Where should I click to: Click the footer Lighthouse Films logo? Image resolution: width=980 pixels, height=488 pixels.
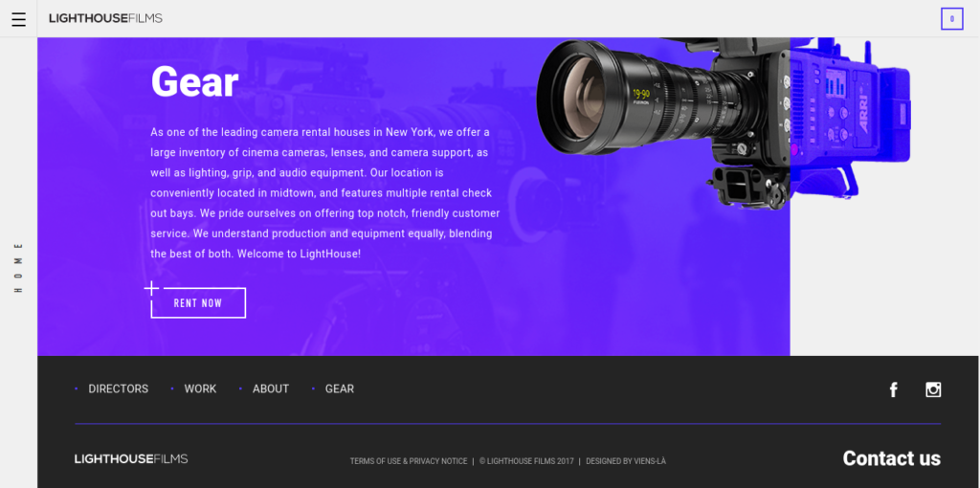coord(131,459)
